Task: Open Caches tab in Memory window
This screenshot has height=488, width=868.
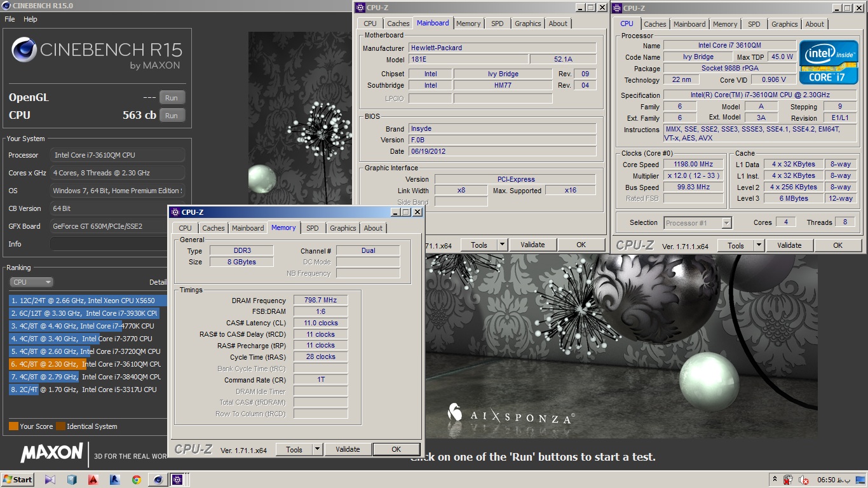Action: tap(214, 228)
